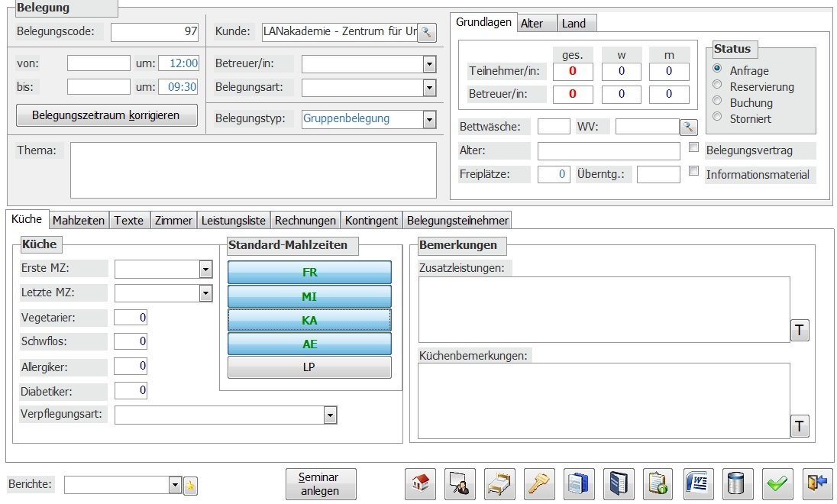Select the Buchung status option
Image resolution: width=837 pixels, height=504 pixels.
click(x=717, y=102)
